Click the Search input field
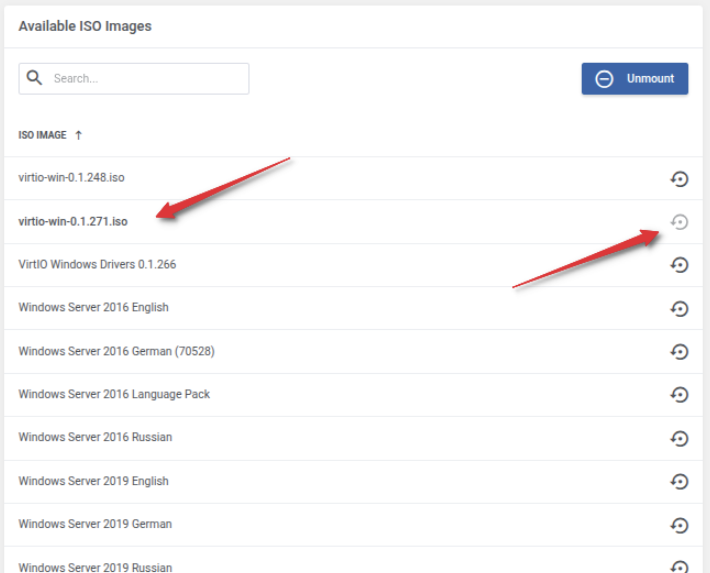 click(x=134, y=79)
